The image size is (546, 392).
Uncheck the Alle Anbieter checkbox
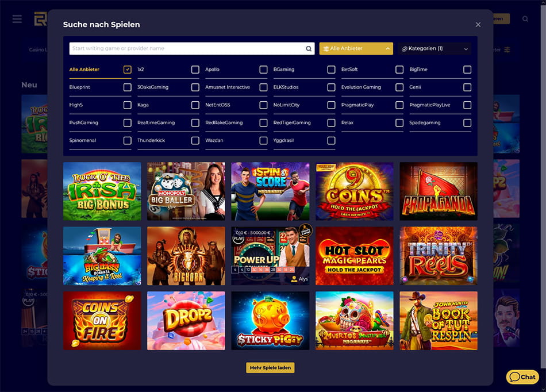[128, 70]
